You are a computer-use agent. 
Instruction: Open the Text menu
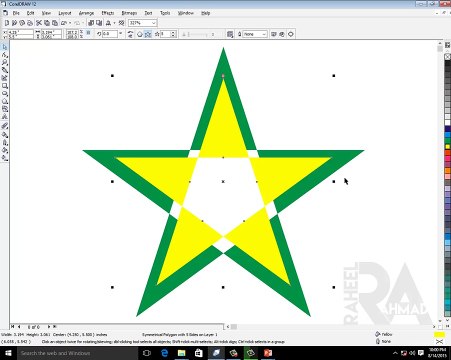click(148, 13)
